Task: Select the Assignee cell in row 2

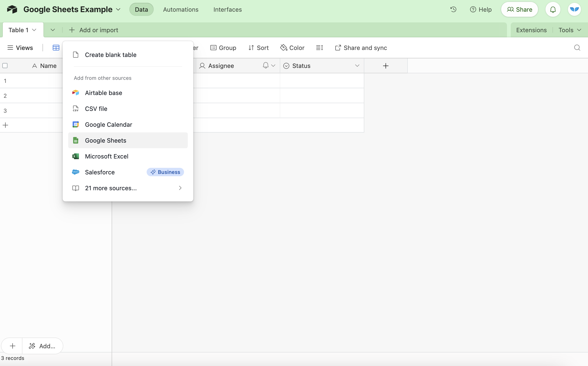Action: (238, 96)
